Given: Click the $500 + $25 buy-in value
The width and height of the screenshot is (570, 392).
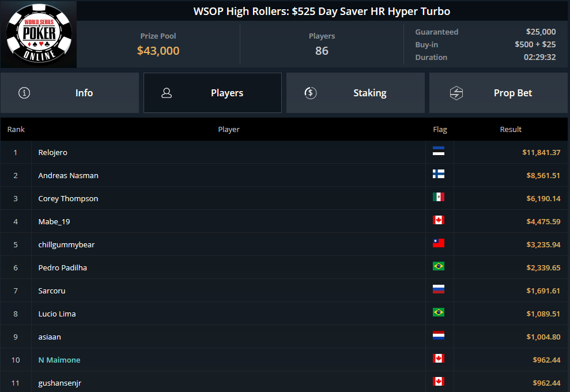Looking at the screenshot, I should pyautogui.click(x=535, y=44).
